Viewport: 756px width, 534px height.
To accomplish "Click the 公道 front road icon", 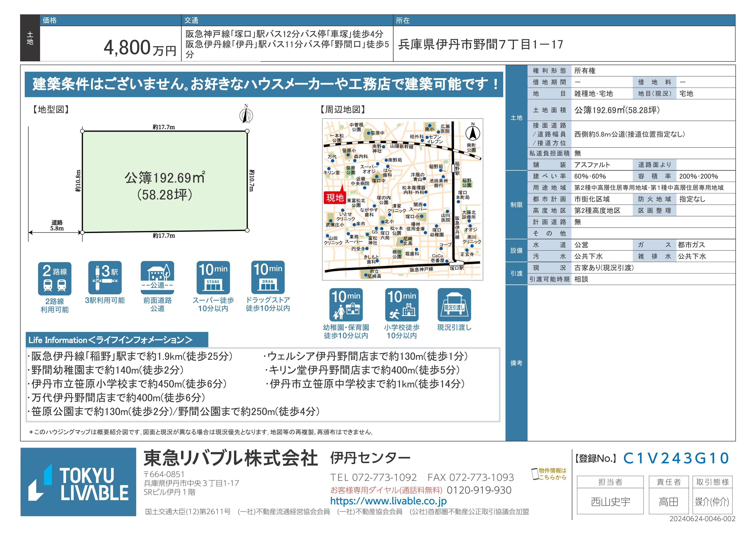I will 157,278.
